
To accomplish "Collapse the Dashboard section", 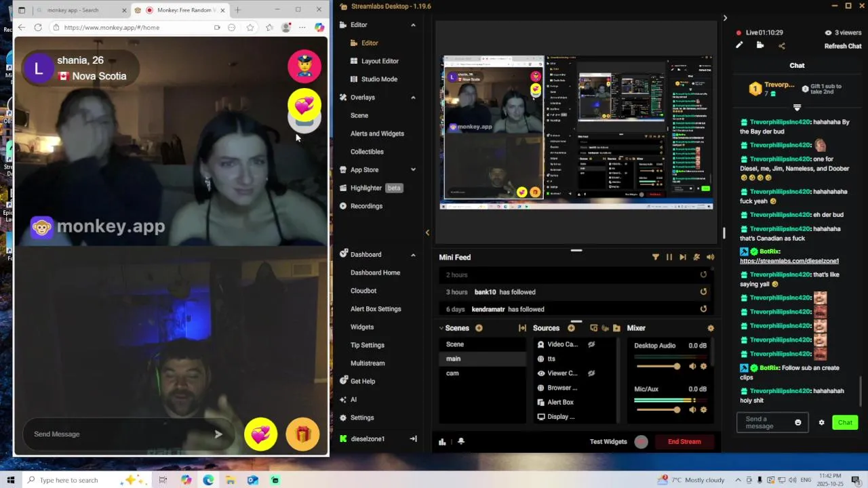I will point(413,255).
